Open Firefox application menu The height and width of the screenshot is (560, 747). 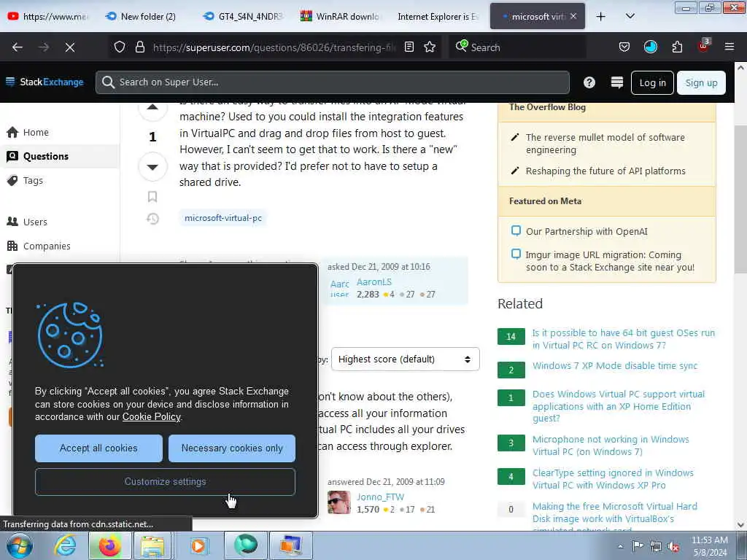(x=729, y=47)
